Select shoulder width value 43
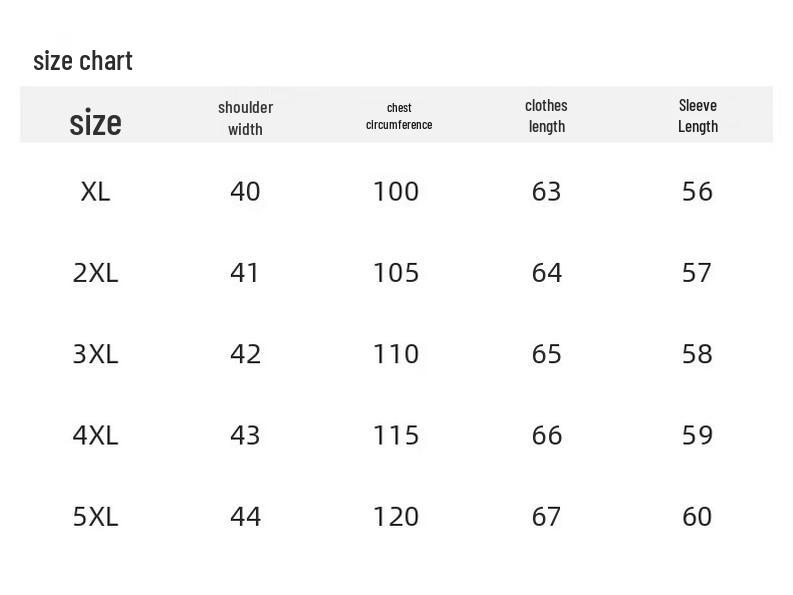 pyautogui.click(x=245, y=435)
